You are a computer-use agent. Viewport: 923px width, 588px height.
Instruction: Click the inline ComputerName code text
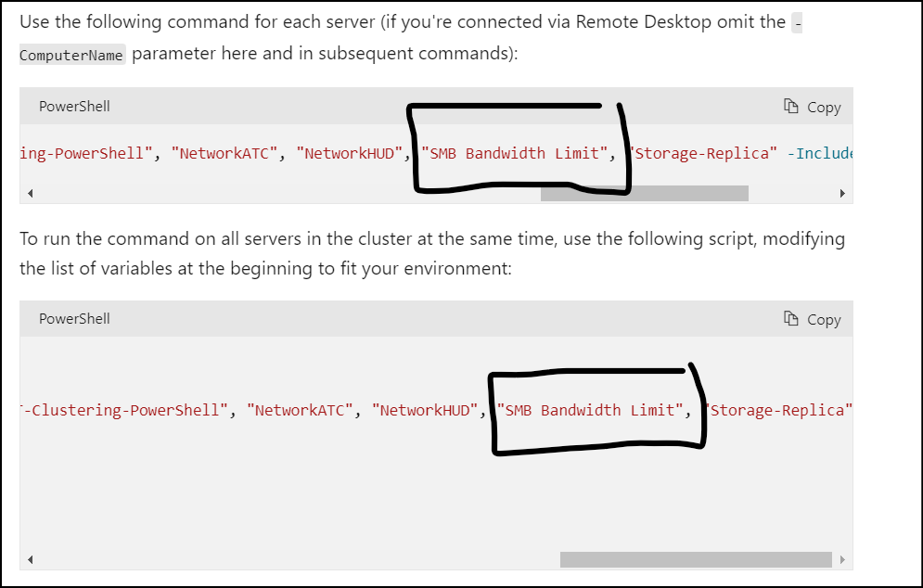(71, 56)
